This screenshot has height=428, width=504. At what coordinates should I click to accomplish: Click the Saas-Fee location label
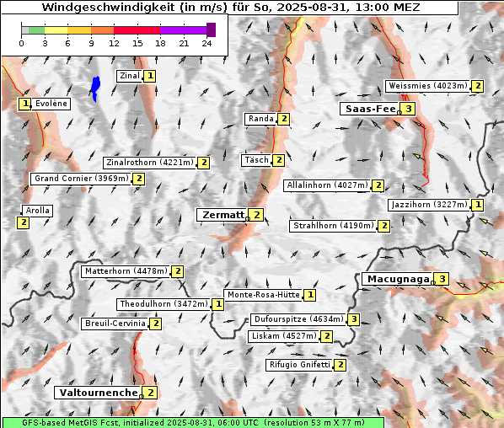click(370, 109)
